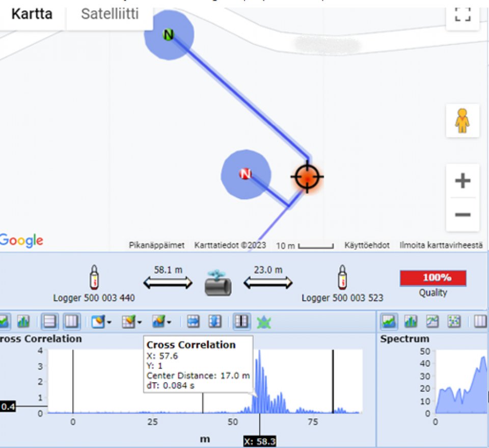Switch the map to Kartta view
The height and width of the screenshot is (448, 489).
pyautogui.click(x=32, y=14)
